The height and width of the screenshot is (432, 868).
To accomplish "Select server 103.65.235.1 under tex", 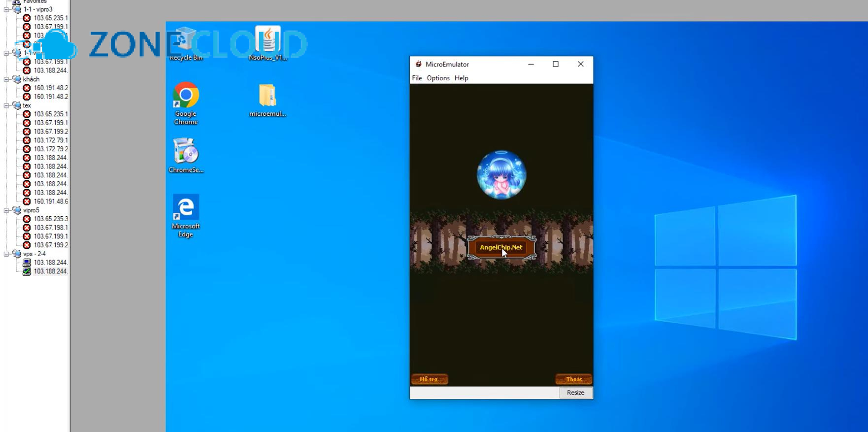I will coord(51,114).
